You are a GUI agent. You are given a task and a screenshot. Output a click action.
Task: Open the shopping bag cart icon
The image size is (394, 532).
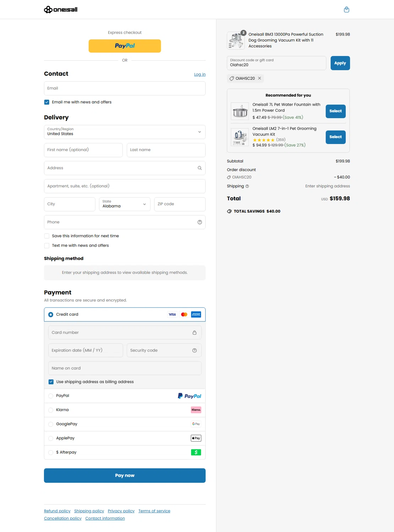(346, 10)
